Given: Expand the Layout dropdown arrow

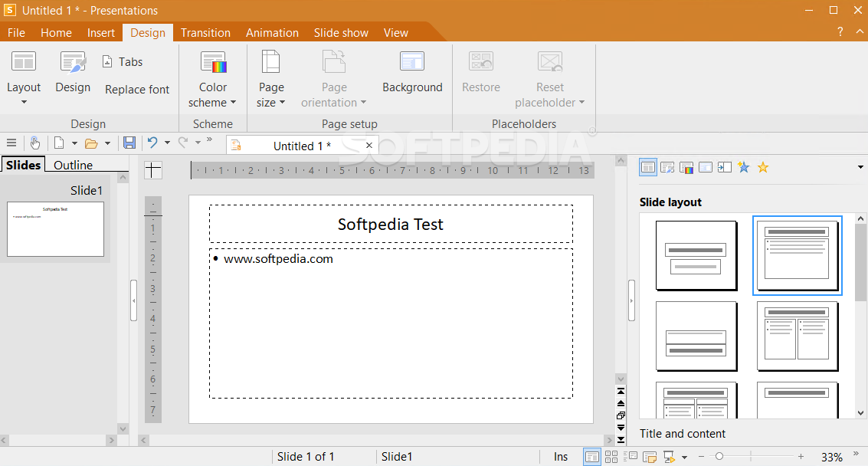Looking at the screenshot, I should coord(24,102).
